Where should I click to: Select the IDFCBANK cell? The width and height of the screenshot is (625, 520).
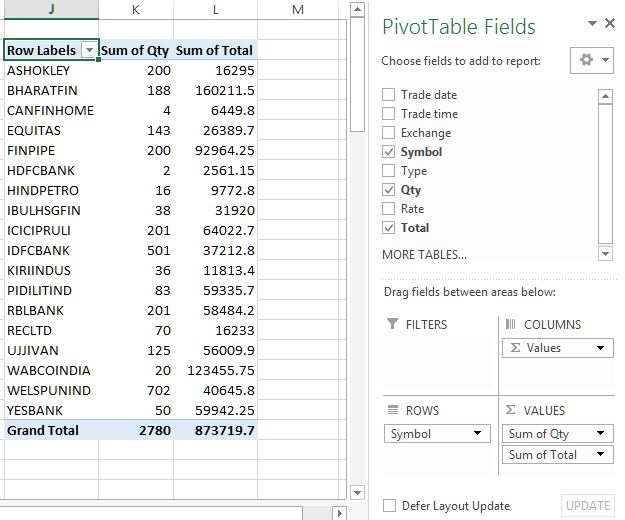point(51,250)
